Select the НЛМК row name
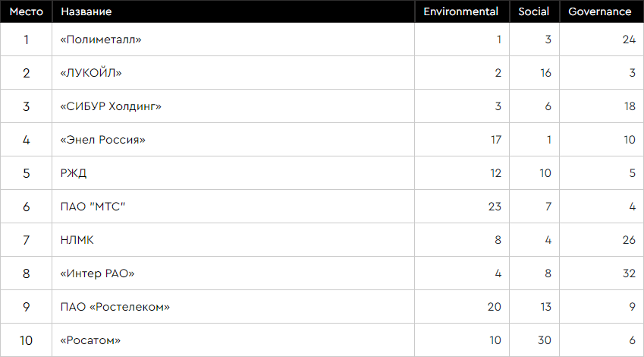The width and height of the screenshot is (644, 357). point(77,240)
